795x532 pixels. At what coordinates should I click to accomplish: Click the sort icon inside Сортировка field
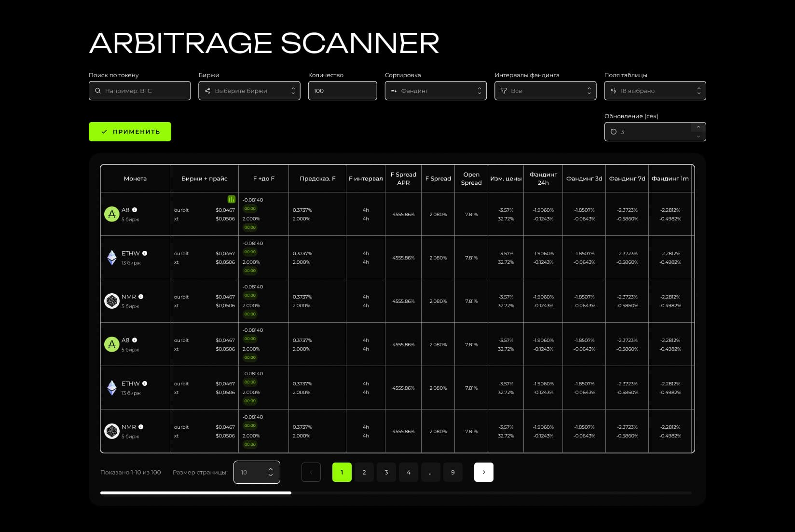coord(394,91)
